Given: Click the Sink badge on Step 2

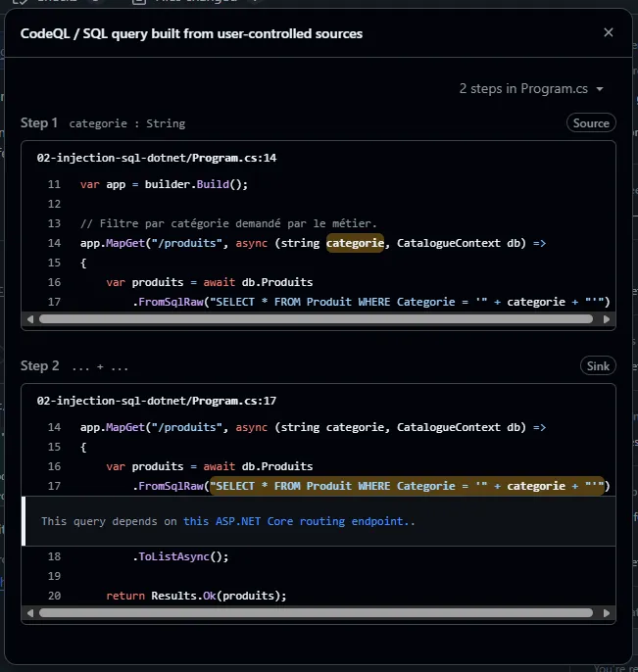Looking at the screenshot, I should coord(598,366).
